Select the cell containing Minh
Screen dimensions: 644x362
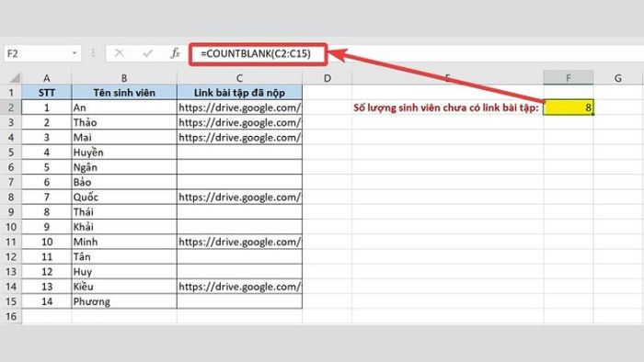pos(124,242)
